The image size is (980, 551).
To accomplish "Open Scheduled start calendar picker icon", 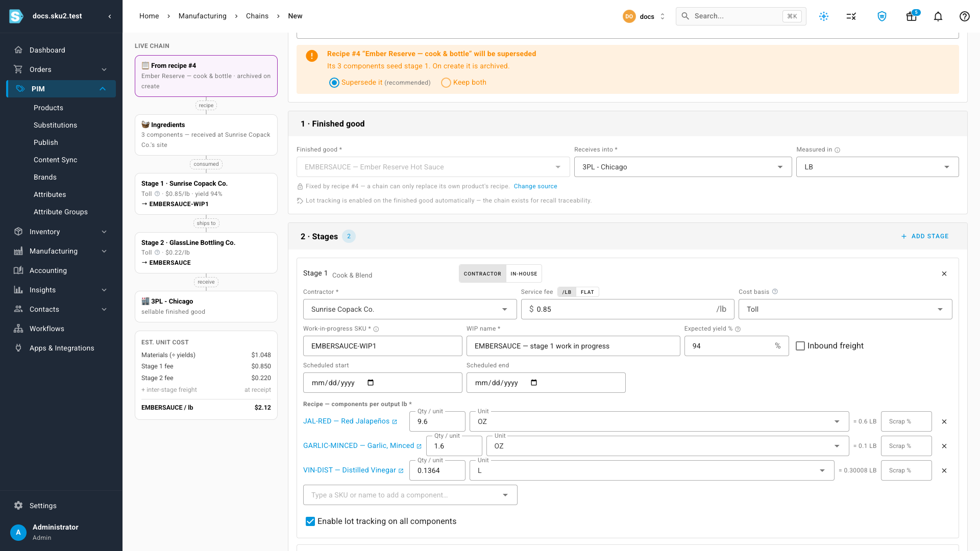I will [x=371, y=383].
